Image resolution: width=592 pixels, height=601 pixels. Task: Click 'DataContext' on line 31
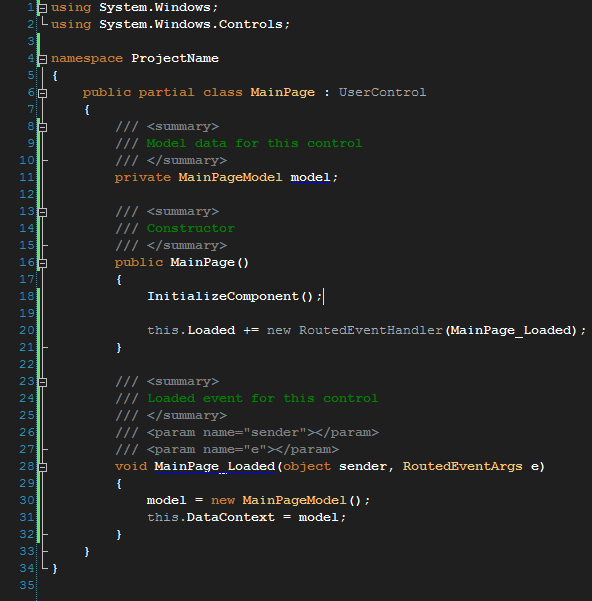[231, 517]
